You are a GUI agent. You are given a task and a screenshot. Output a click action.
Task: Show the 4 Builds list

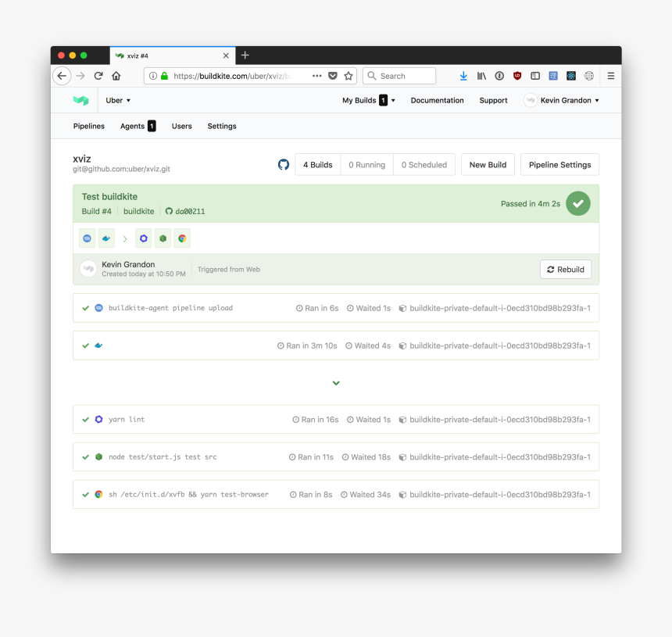pyautogui.click(x=317, y=165)
